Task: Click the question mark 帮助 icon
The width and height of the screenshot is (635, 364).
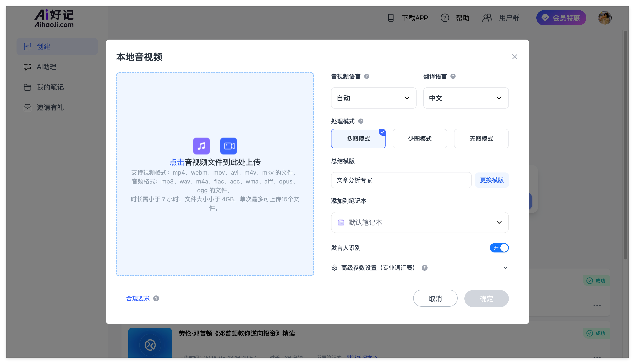Action: [x=445, y=18]
